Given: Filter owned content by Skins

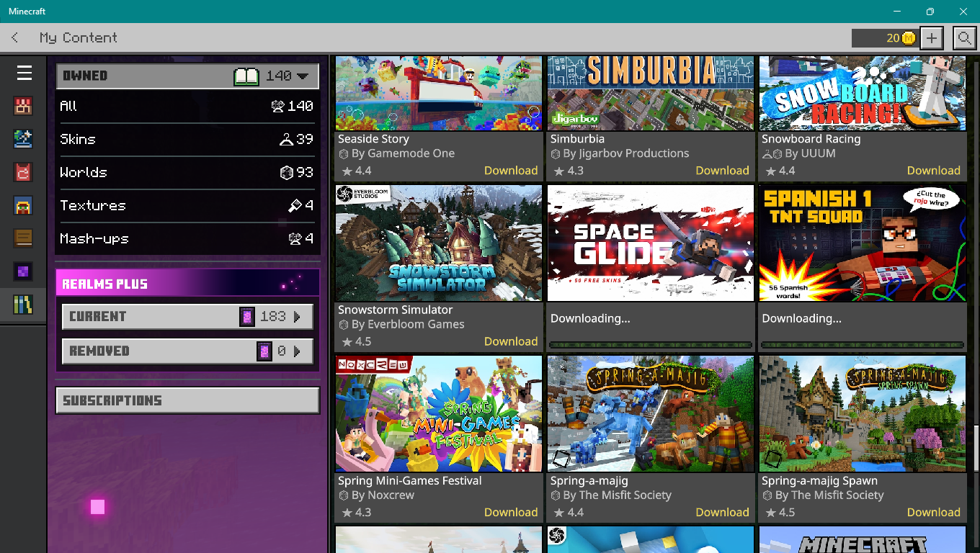Looking at the screenshot, I should [x=187, y=140].
